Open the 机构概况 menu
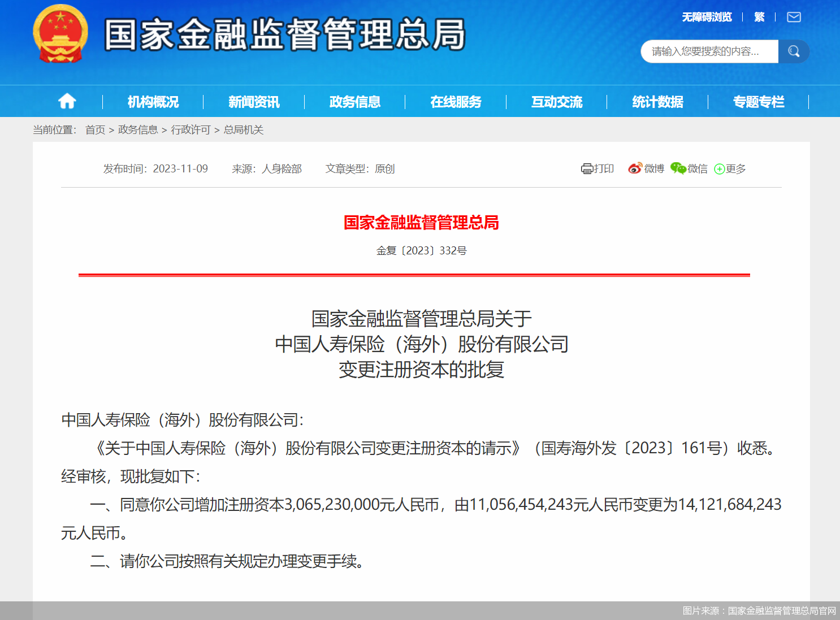This screenshot has height=620, width=840. (153, 102)
